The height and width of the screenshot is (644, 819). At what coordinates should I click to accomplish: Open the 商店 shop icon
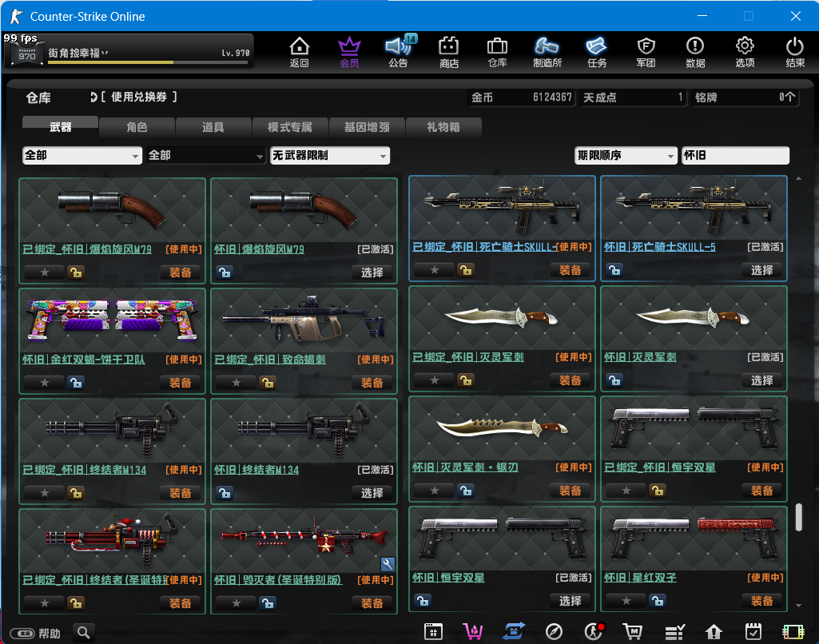pos(449,52)
